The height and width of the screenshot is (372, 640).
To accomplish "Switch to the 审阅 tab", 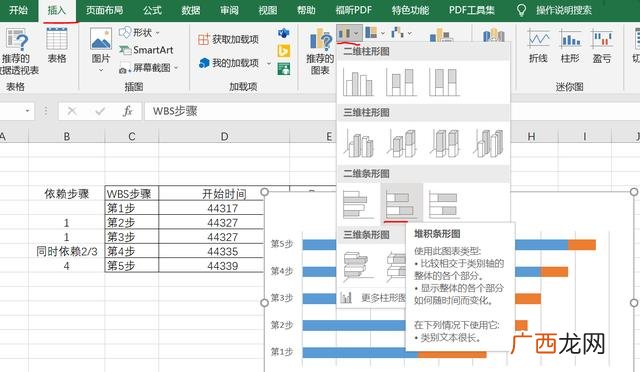I will point(229,10).
